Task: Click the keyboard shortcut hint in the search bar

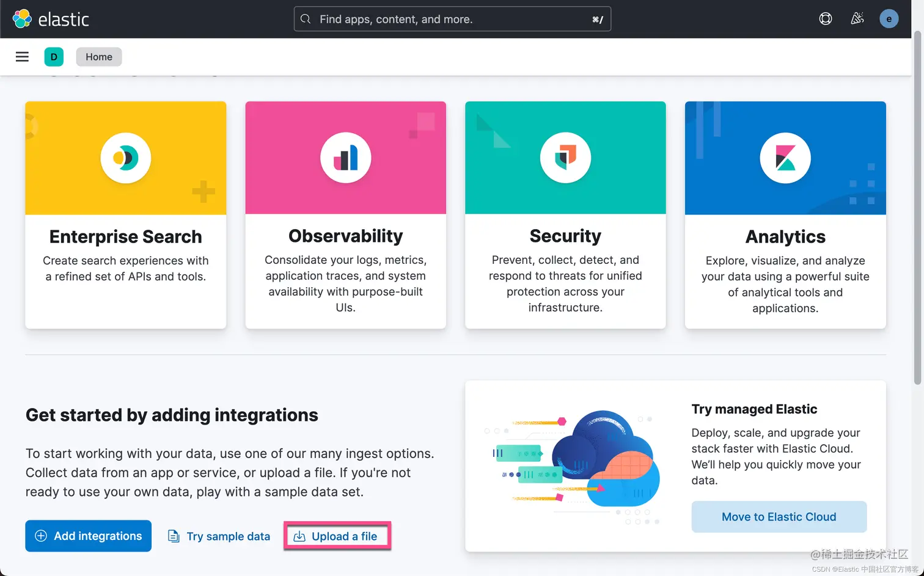Action: pyautogui.click(x=598, y=20)
